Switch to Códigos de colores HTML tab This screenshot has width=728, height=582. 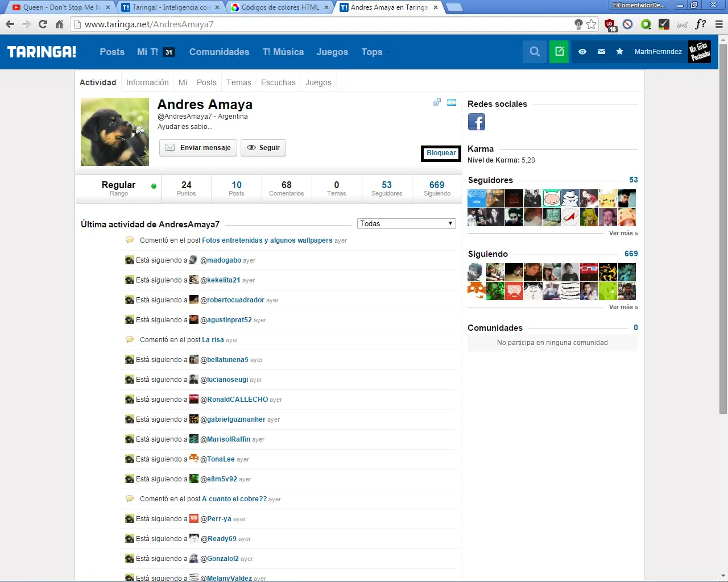pyautogui.click(x=280, y=7)
